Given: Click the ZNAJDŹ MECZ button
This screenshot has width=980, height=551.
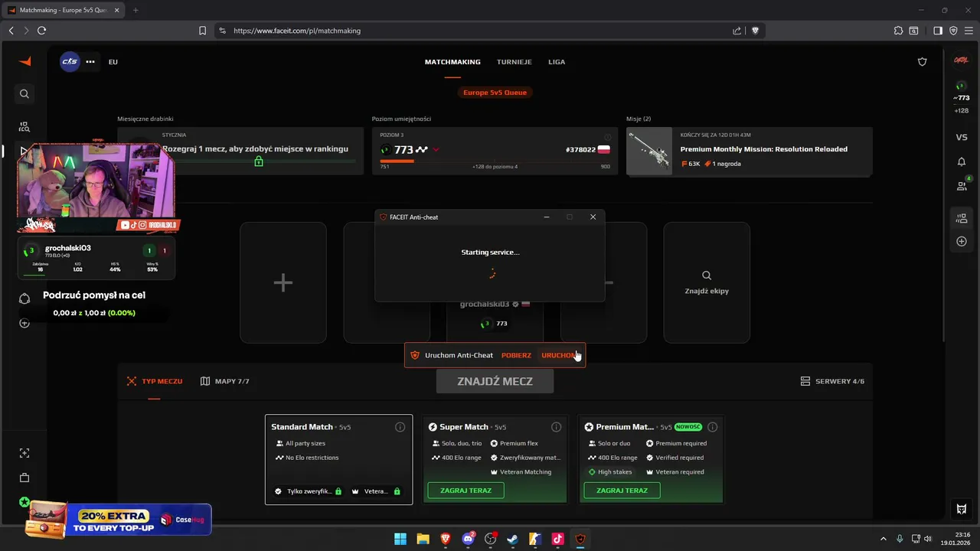Looking at the screenshot, I should pos(495,381).
